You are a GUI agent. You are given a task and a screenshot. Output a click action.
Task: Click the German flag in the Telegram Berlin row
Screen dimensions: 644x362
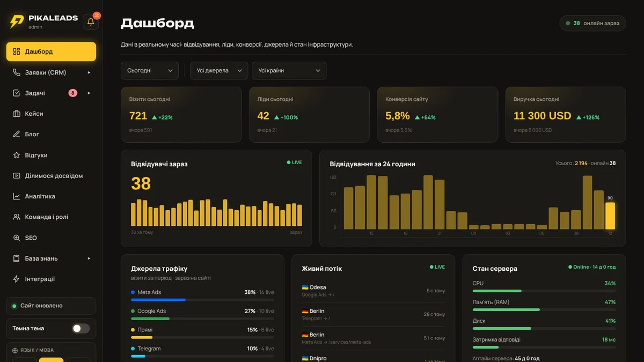(305, 311)
